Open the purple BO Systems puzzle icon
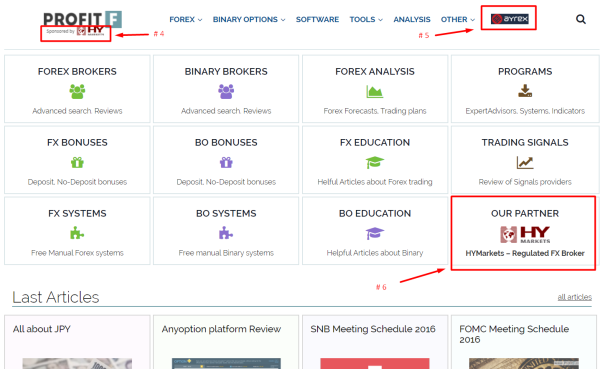 click(226, 233)
